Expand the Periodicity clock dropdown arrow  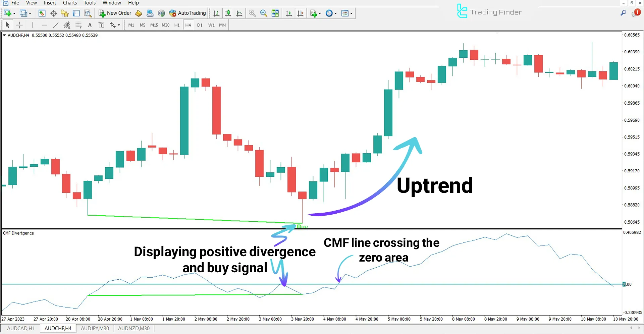(335, 13)
